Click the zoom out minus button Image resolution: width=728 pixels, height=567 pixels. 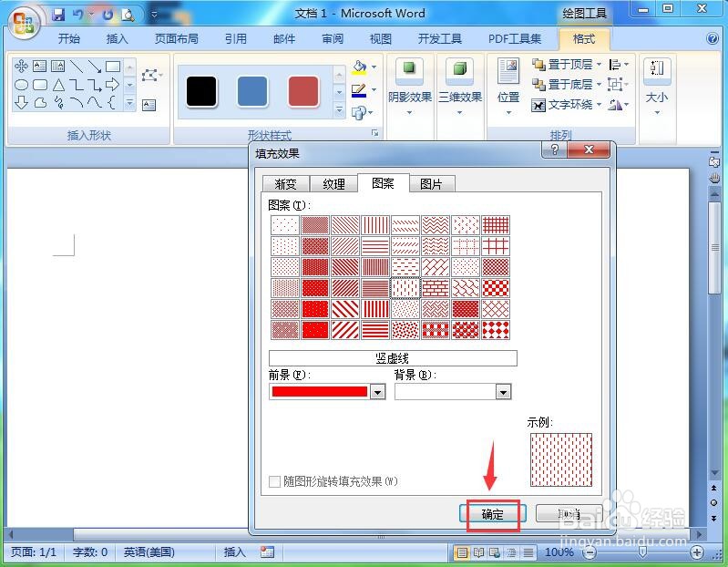pyautogui.click(x=590, y=552)
